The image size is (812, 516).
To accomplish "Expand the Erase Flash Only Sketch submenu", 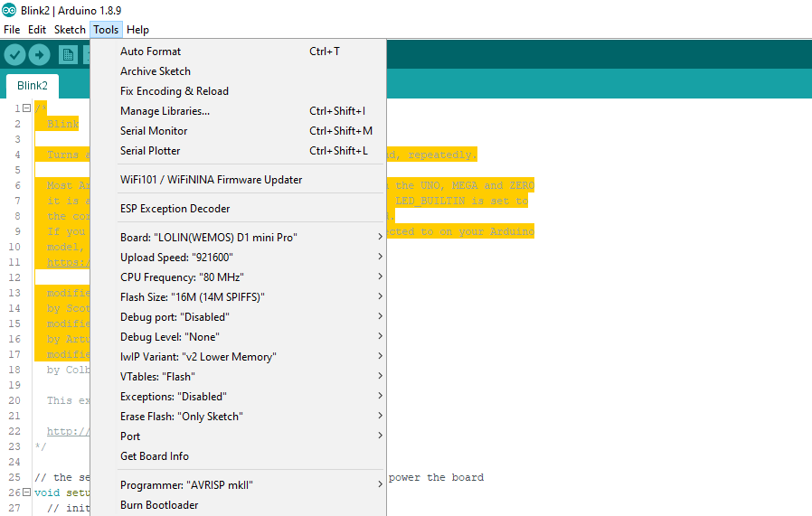I will (238, 417).
